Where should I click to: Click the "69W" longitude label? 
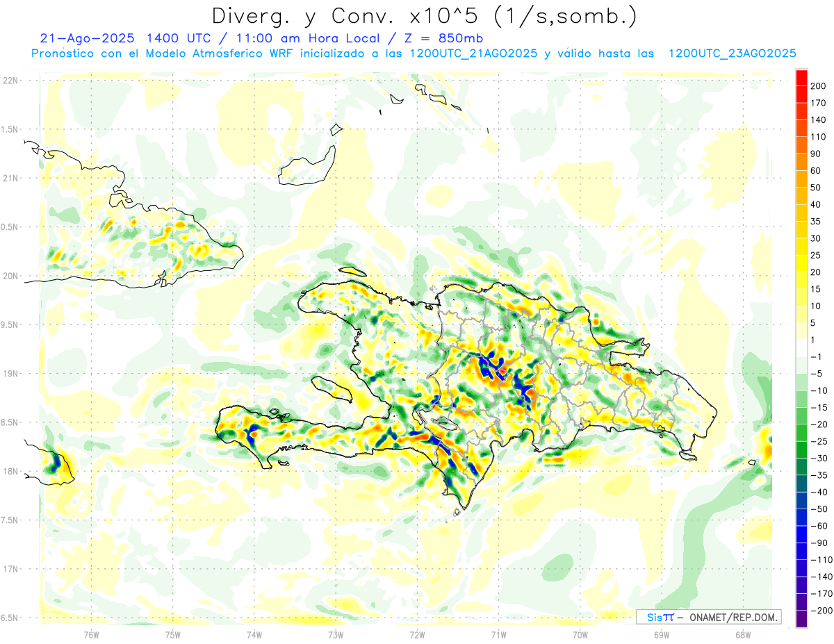tap(661, 634)
